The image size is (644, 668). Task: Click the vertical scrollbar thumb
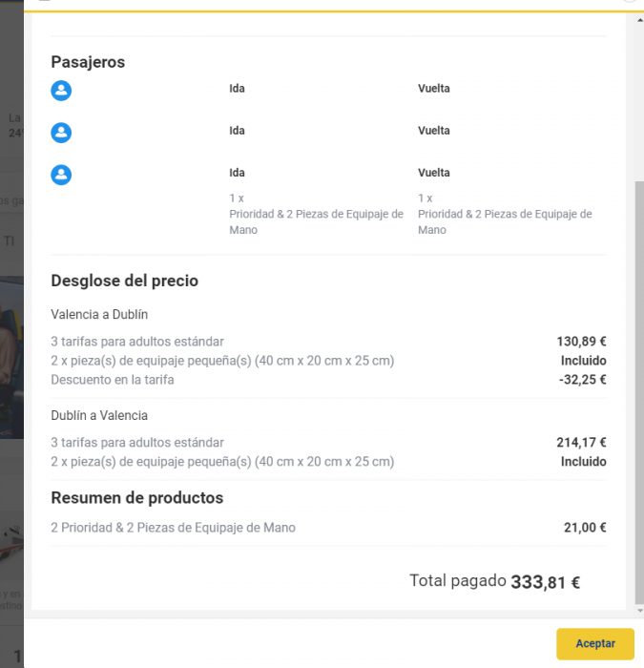point(640,392)
